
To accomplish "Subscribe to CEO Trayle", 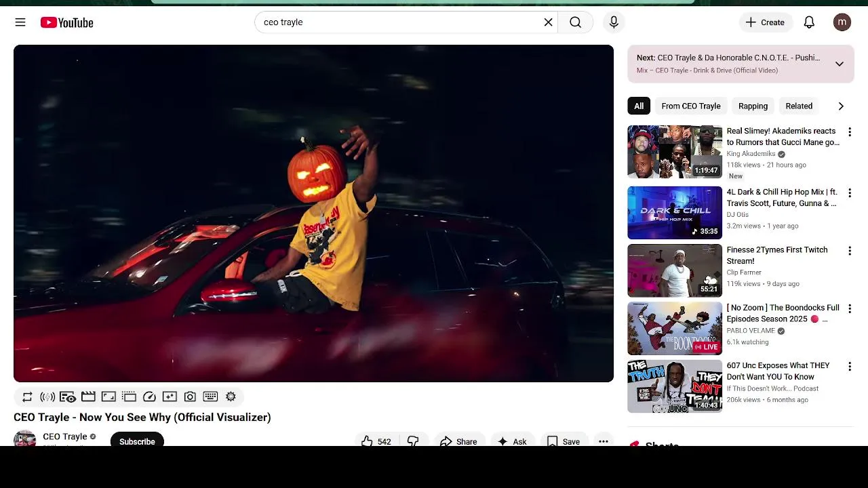I will coord(137,441).
